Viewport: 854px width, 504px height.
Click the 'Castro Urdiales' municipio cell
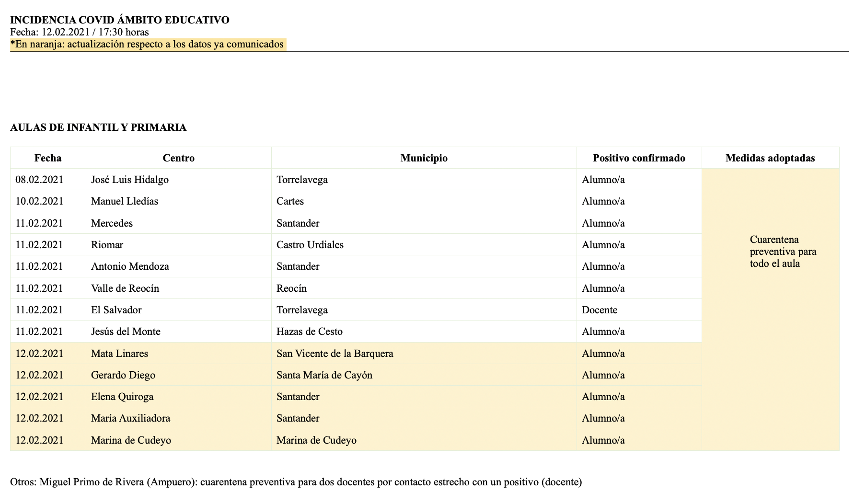point(310,245)
